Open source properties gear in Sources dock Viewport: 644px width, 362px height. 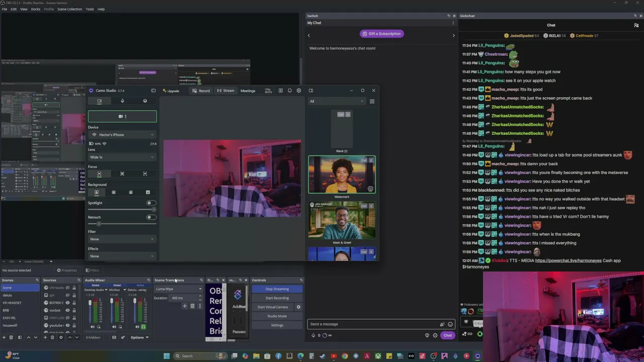coord(61,337)
